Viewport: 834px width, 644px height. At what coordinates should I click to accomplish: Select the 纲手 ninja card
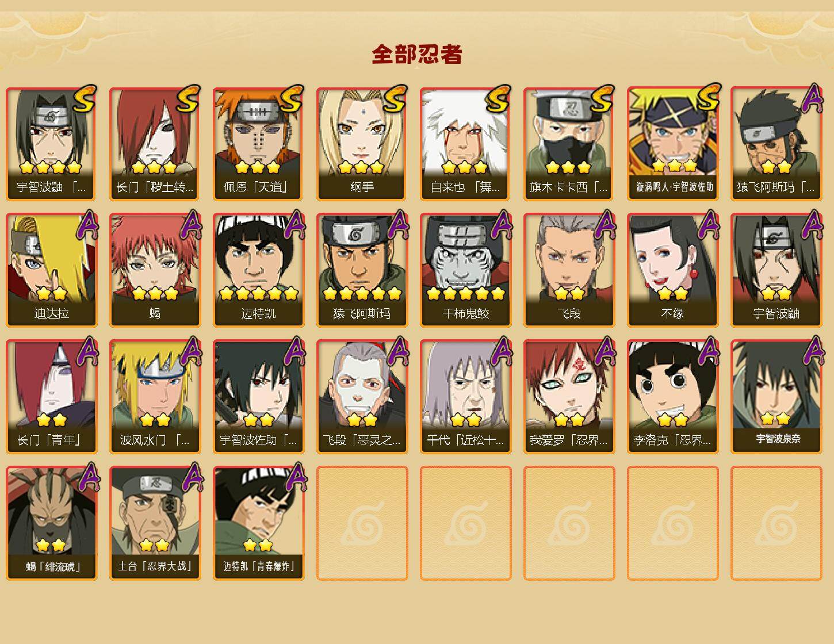pyautogui.click(x=362, y=144)
